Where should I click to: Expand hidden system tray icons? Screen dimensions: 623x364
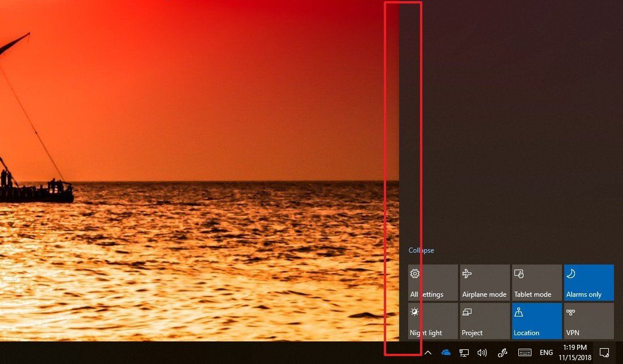[x=428, y=352]
